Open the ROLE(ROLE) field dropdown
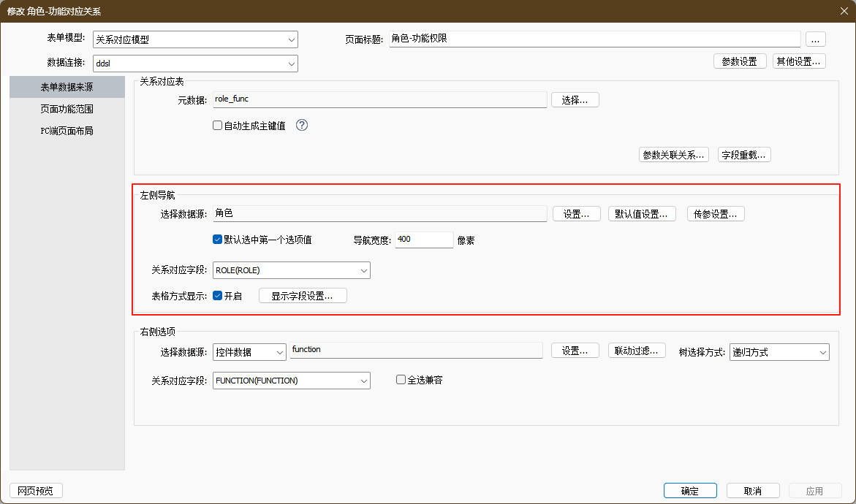 (291, 270)
